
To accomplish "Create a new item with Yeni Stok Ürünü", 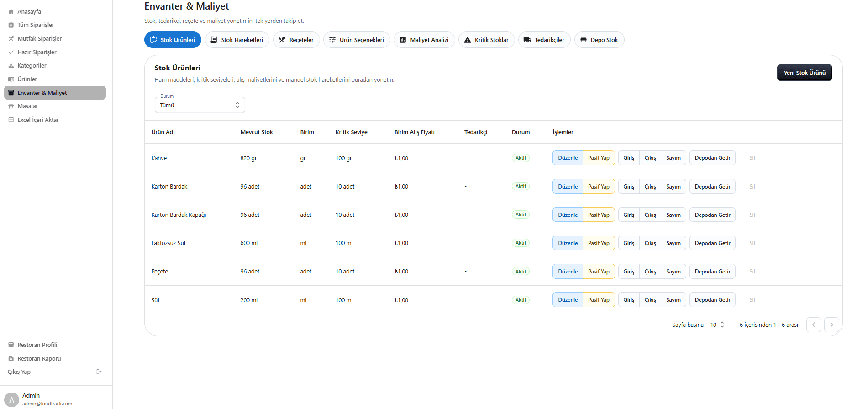I will click(x=805, y=73).
